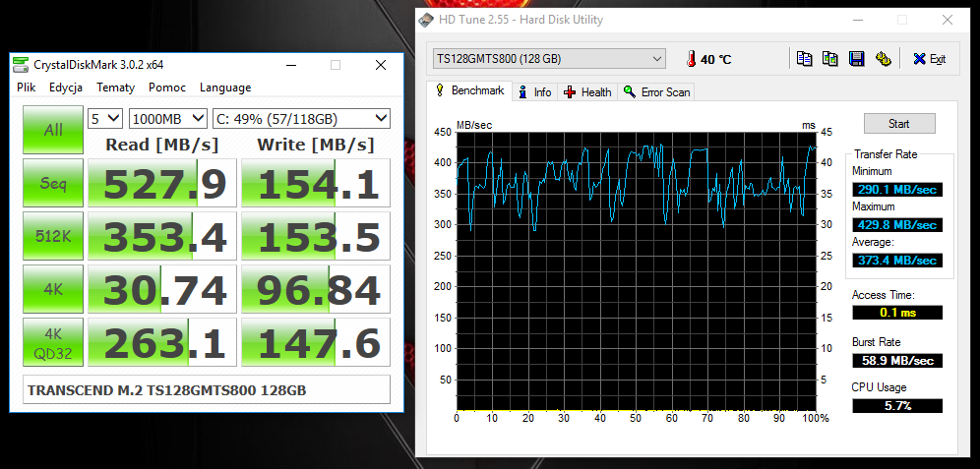Click the Exit button in HD Tune

(x=930, y=59)
